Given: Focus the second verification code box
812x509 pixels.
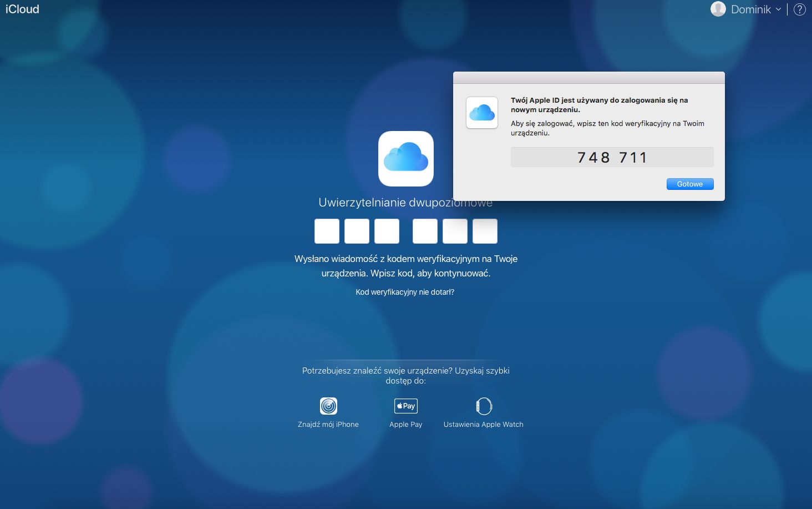Looking at the screenshot, I should (x=357, y=231).
